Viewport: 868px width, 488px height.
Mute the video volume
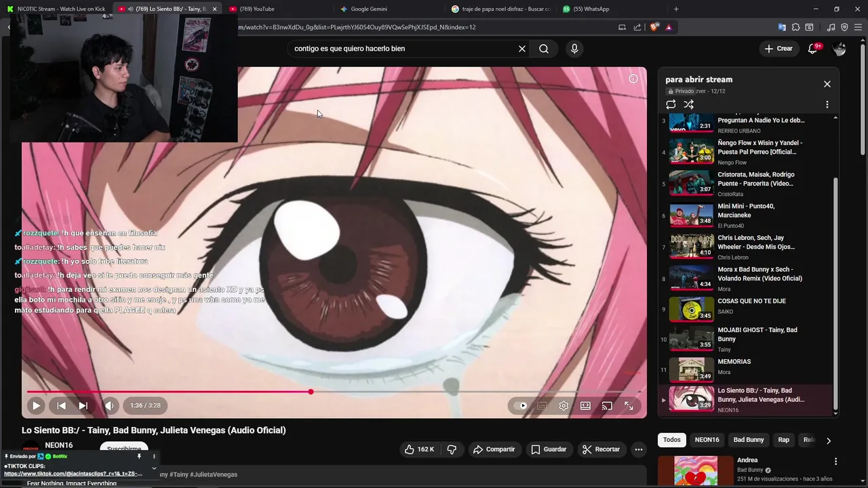pos(109,405)
